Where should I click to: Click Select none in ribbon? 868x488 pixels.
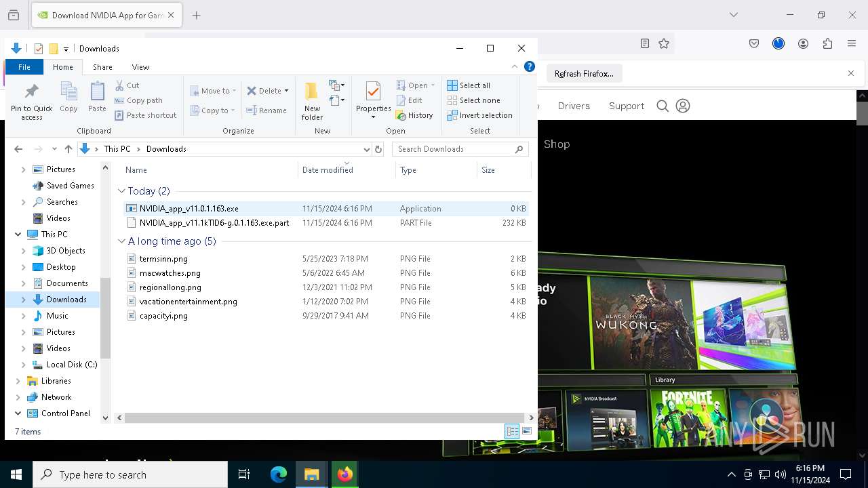click(x=473, y=100)
